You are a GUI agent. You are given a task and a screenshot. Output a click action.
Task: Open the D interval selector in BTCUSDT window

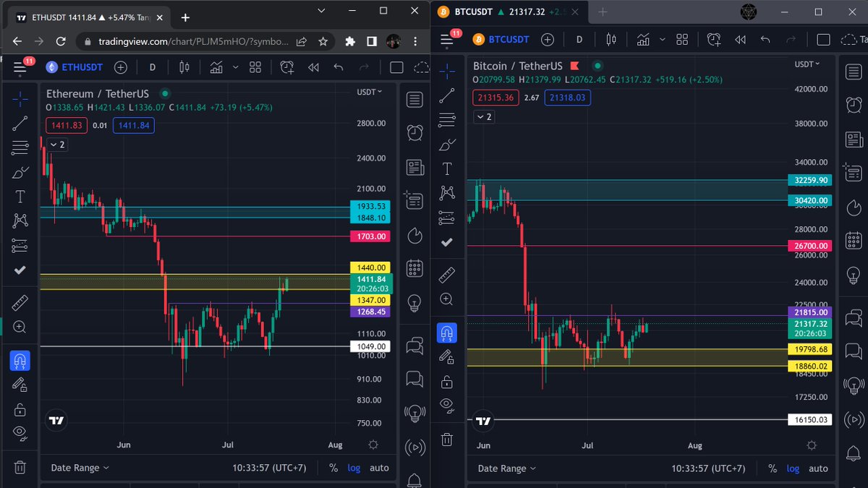coord(580,39)
